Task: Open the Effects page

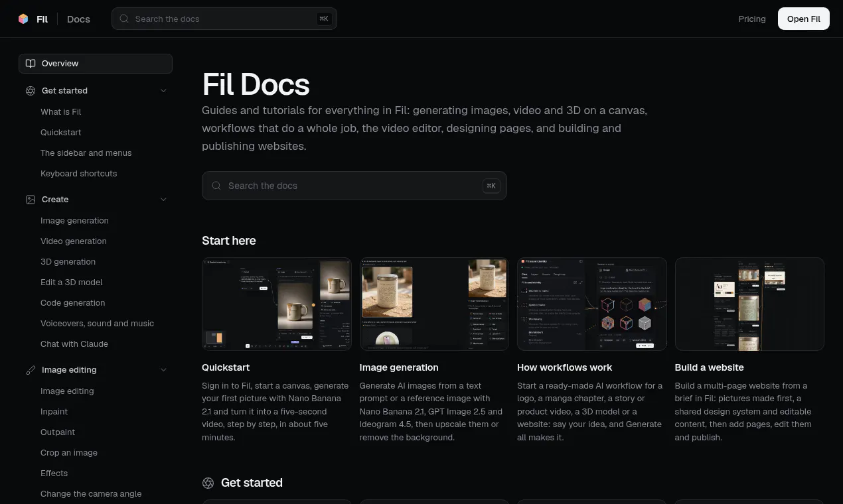Action: (54, 473)
